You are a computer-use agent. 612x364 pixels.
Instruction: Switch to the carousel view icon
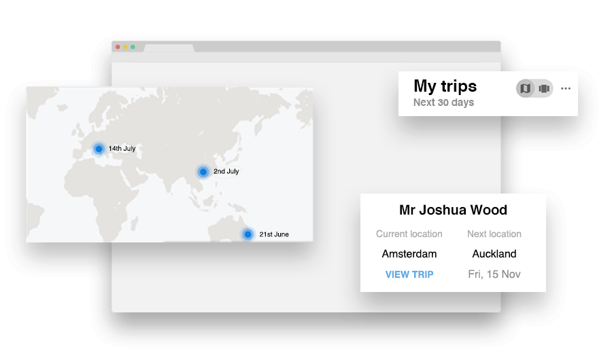coord(544,88)
